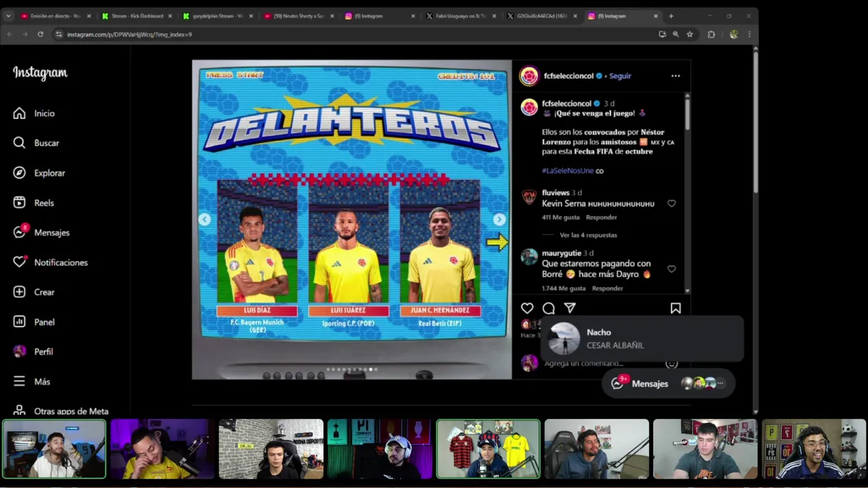Open post options three-dot menu
Viewport: 868px width, 488px height.
click(x=675, y=76)
